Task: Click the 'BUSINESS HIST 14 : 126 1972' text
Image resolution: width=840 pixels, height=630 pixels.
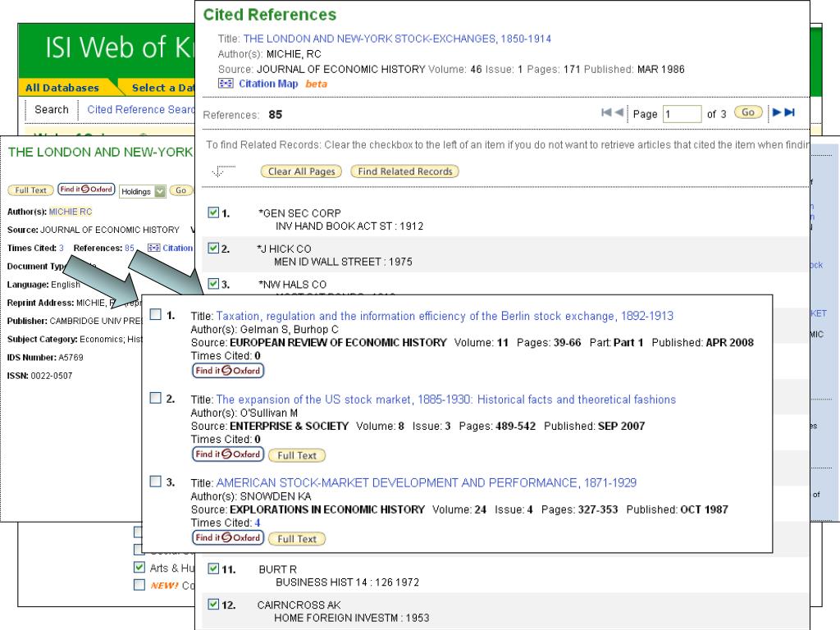Action: 347,582
